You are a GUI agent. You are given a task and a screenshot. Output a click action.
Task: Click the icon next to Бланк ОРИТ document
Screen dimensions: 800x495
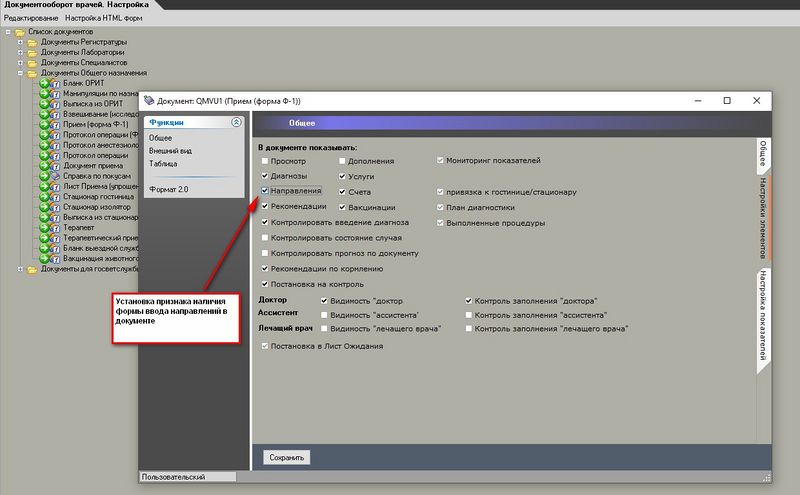pos(55,83)
